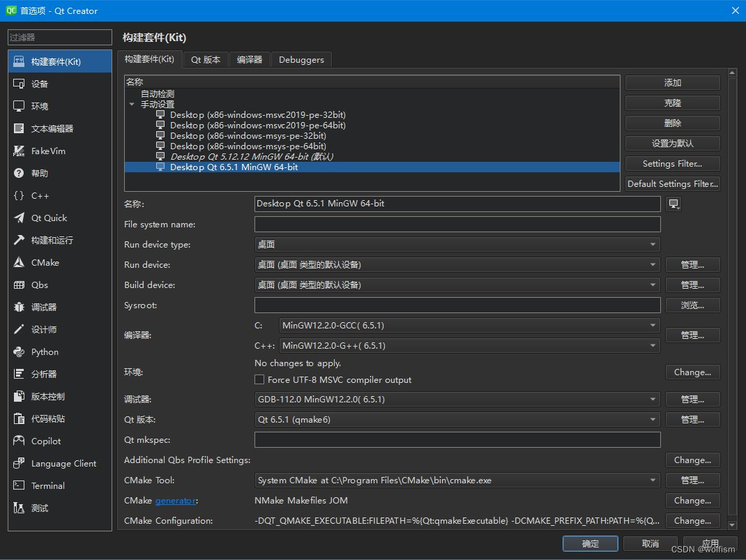Open the 版本控制 version control icon
This screenshot has width=746, height=560.
19,396
